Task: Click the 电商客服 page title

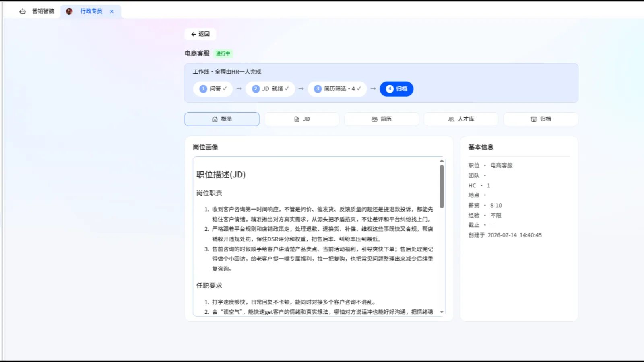Action: [x=197, y=53]
